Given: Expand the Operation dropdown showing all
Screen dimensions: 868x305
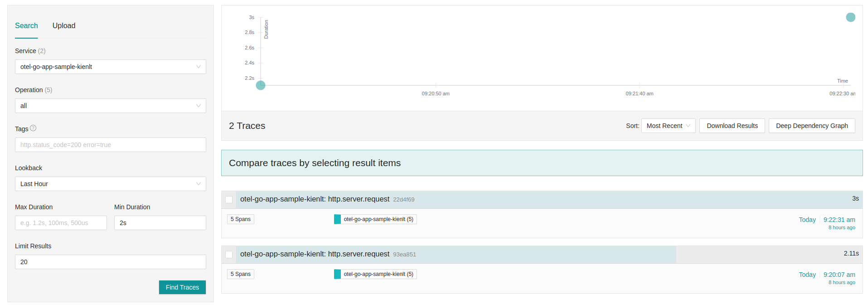Looking at the screenshot, I should point(110,106).
